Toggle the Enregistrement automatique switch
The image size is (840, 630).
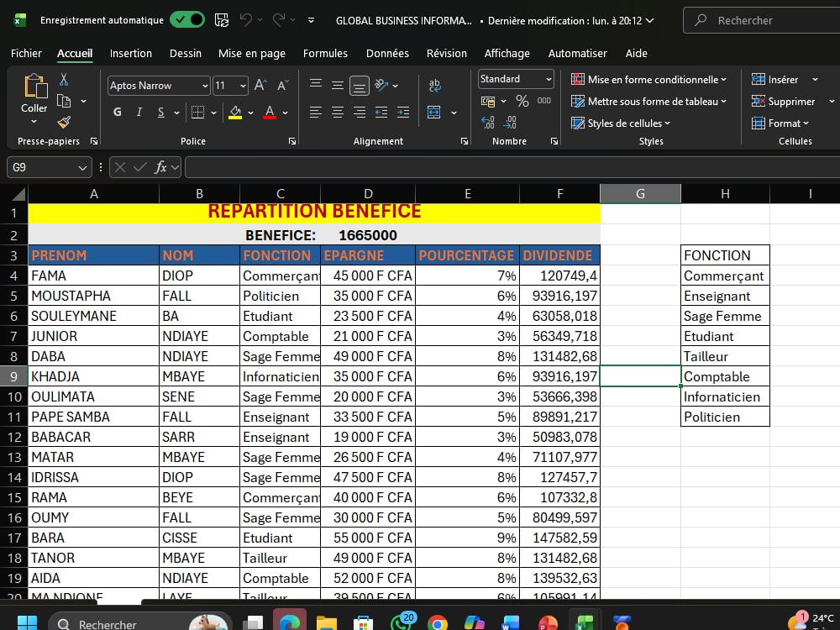pos(187,20)
